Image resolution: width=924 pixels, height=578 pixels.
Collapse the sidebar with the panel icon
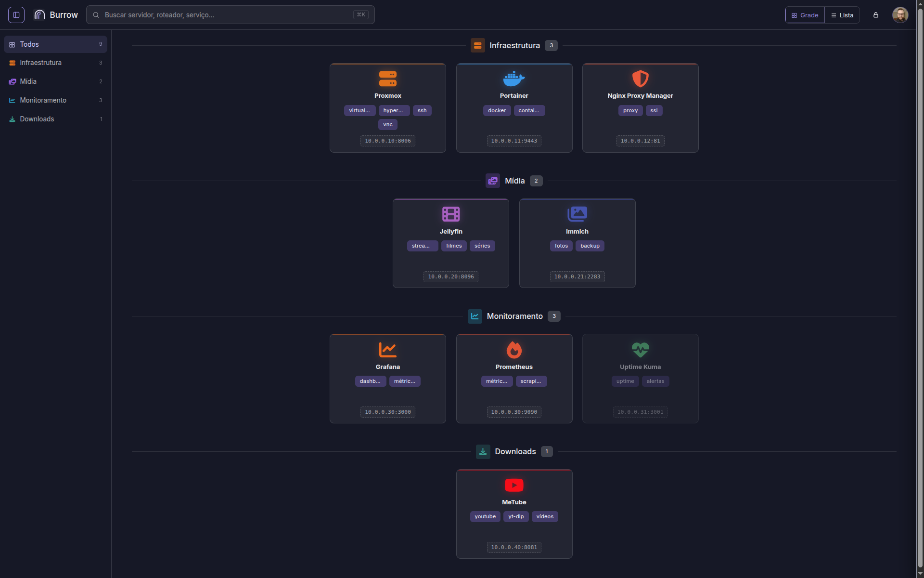pyautogui.click(x=16, y=15)
